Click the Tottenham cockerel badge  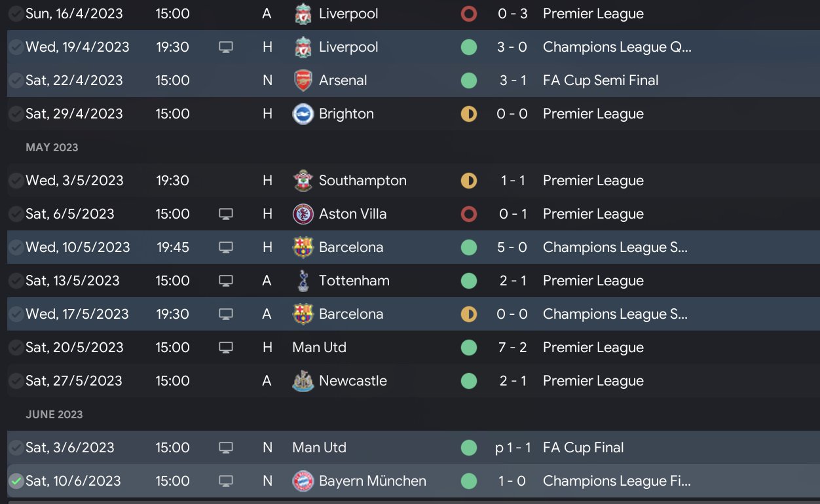click(303, 281)
